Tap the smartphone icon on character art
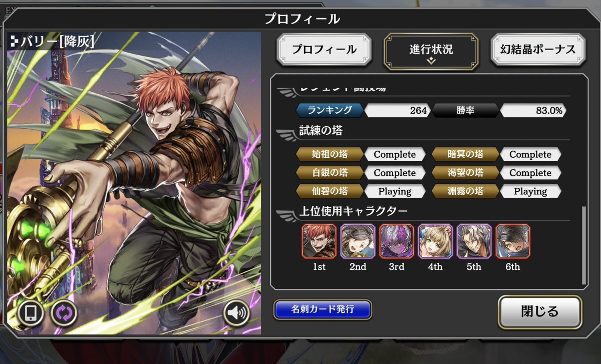601x364 pixels. pyautogui.click(x=31, y=313)
